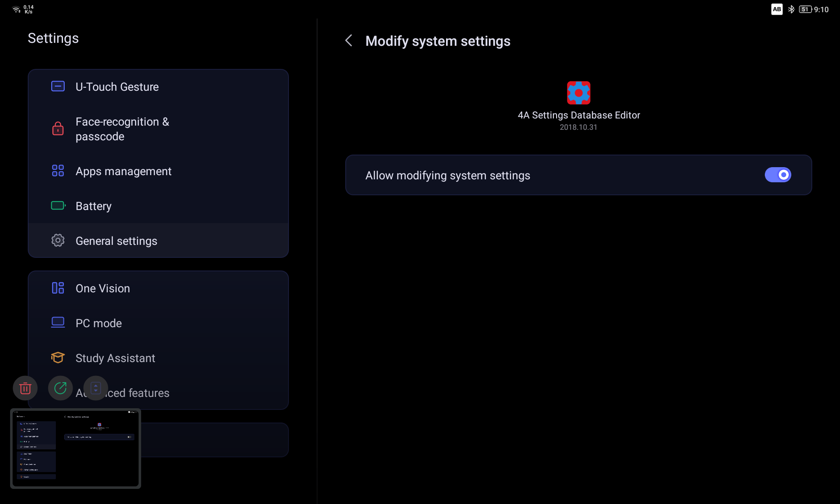
Task: Click the Bluetooth icon in the status bar
Action: (x=792, y=9)
